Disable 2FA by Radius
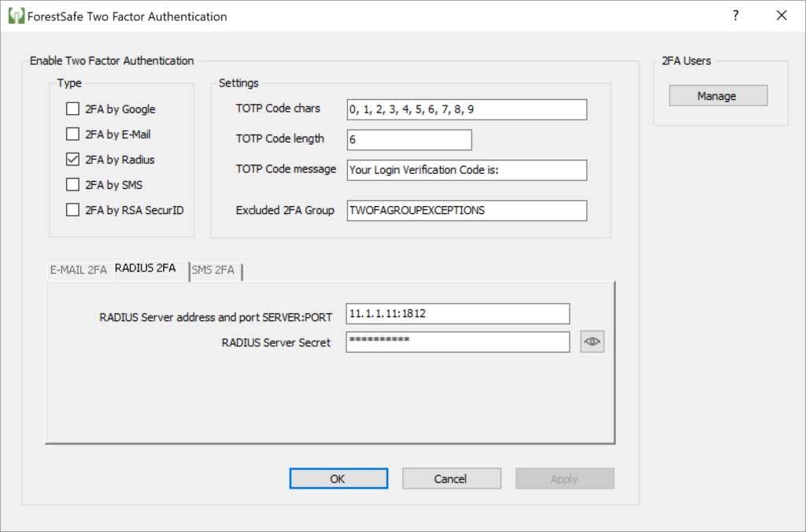 [x=72, y=159]
